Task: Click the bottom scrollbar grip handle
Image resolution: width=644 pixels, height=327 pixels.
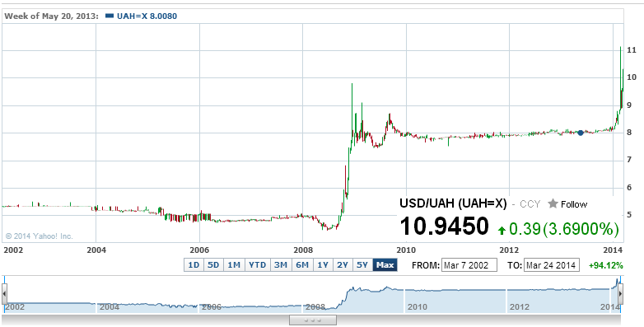Action: point(313,320)
